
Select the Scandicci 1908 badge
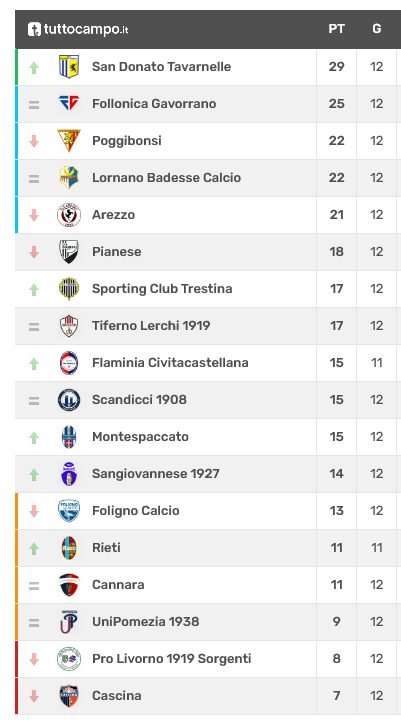[69, 400]
